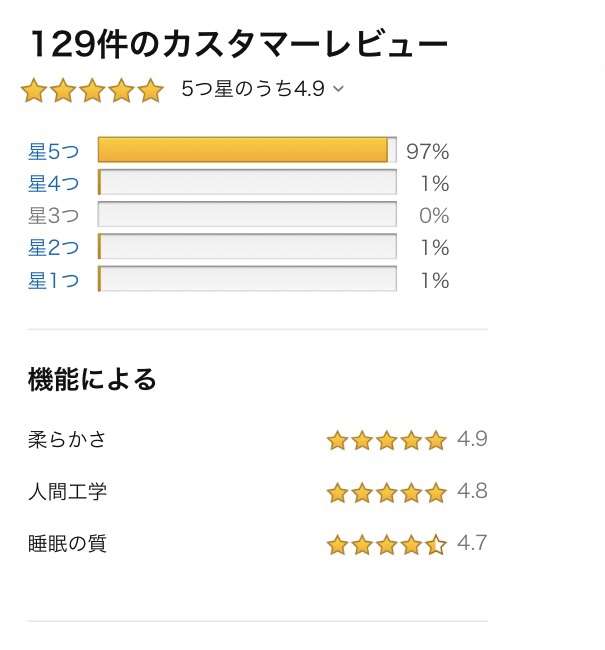Click the 97% five-star histogram bar
The height and width of the screenshot is (650, 605).
[247, 149]
